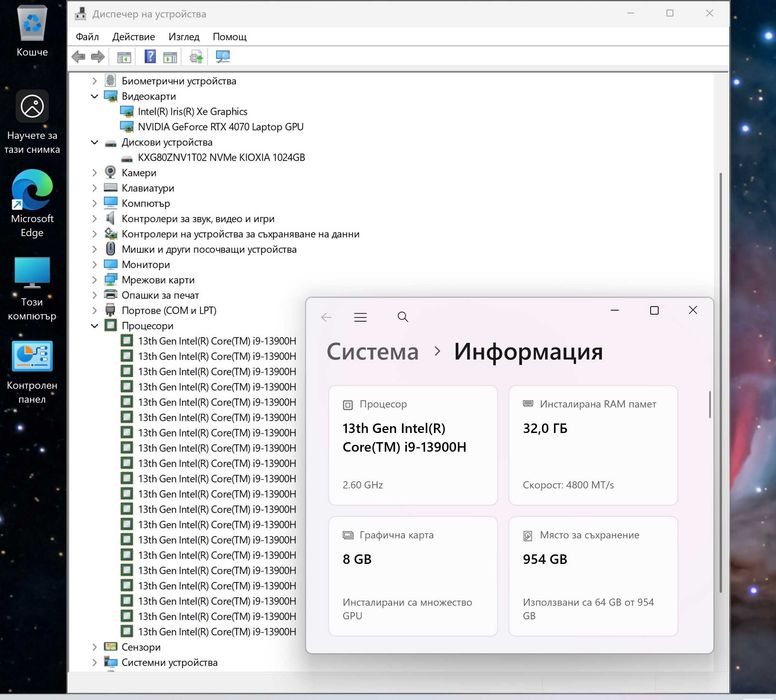Click the NVIDIA GeForce RTX 4070 device icon
The width and height of the screenshot is (776, 700).
pyautogui.click(x=127, y=127)
